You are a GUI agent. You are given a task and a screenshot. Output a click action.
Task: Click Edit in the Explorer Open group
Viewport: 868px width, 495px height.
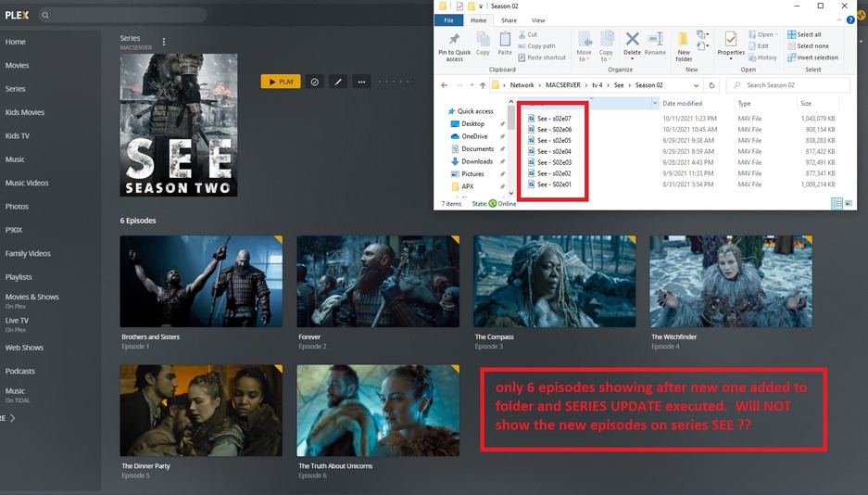pyautogui.click(x=759, y=46)
